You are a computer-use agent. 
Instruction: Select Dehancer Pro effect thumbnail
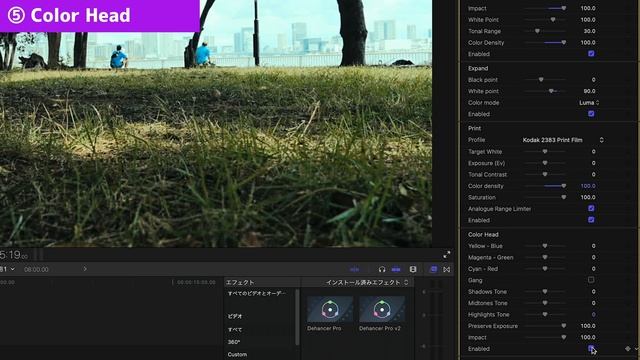(x=330, y=309)
